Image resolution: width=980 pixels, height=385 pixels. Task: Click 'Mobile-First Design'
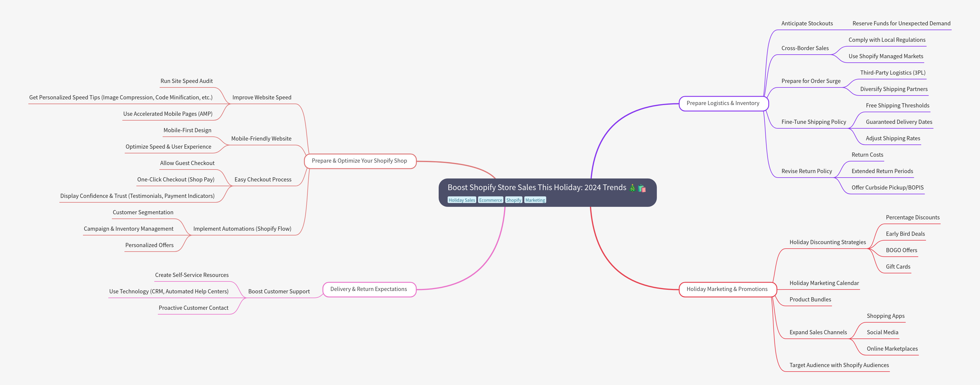[x=187, y=130]
